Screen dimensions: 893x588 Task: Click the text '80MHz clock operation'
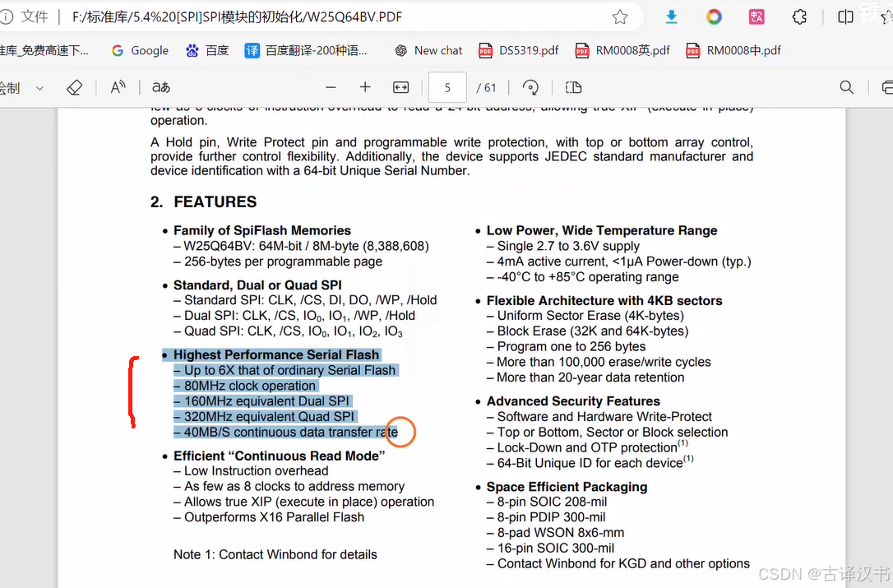pos(249,386)
